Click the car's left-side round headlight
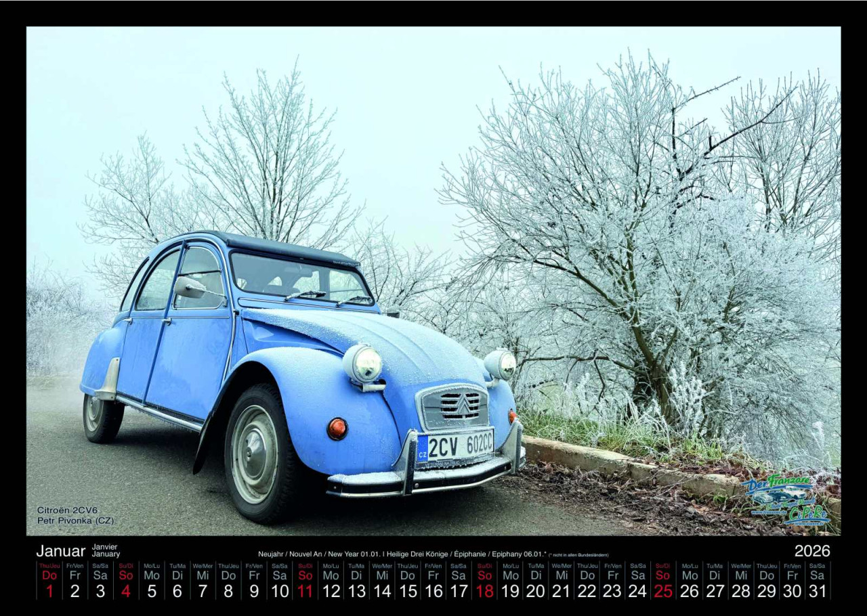 coord(364,364)
